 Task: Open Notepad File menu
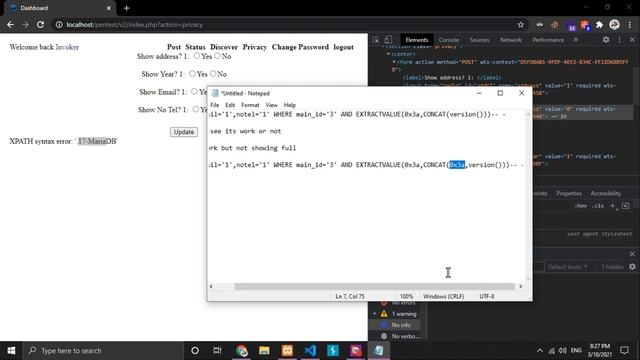pyautogui.click(x=215, y=105)
